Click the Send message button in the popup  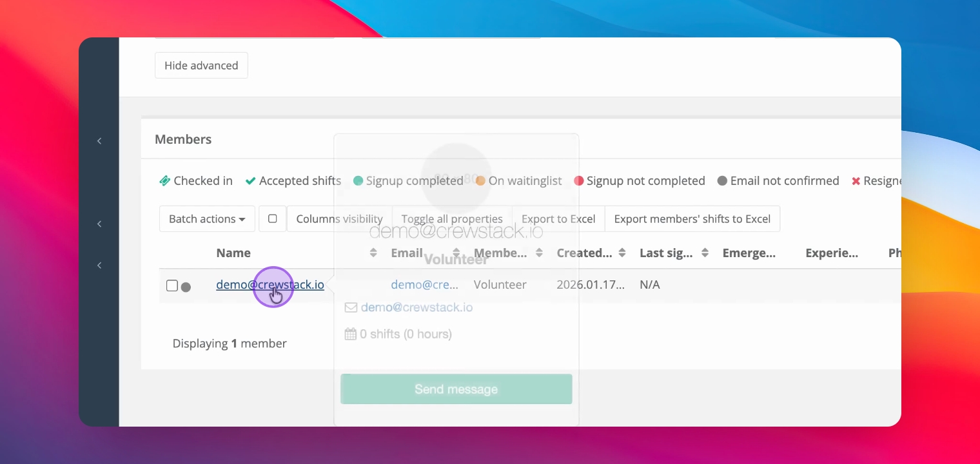456,389
